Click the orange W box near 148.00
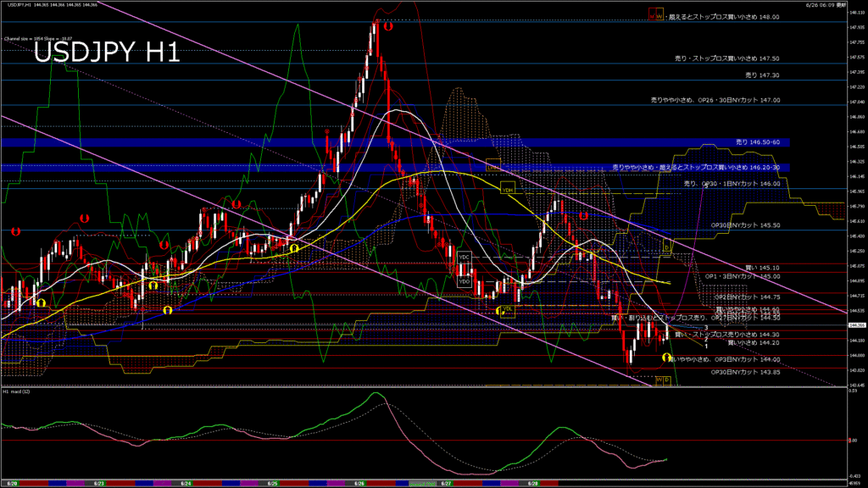868x488 pixels. coord(659,14)
